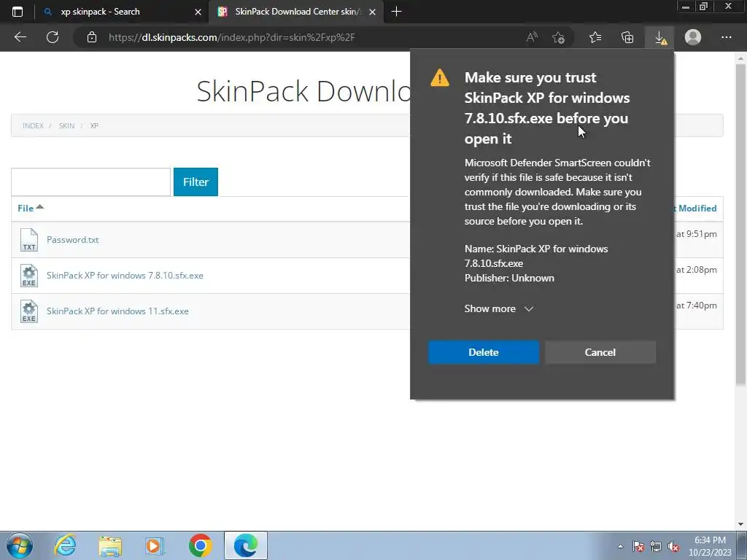This screenshot has height=560, width=747.
Task: Close the SkinPack Download Center tab
Action: tap(373, 12)
